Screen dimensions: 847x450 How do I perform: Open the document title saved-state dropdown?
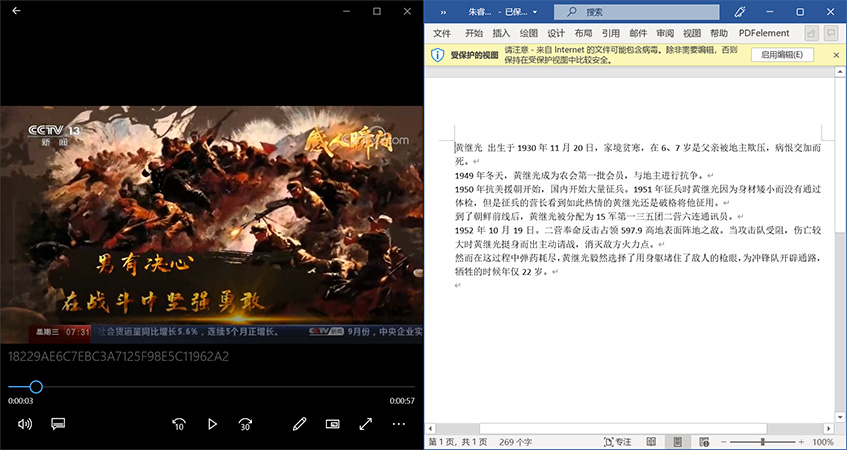[535, 12]
